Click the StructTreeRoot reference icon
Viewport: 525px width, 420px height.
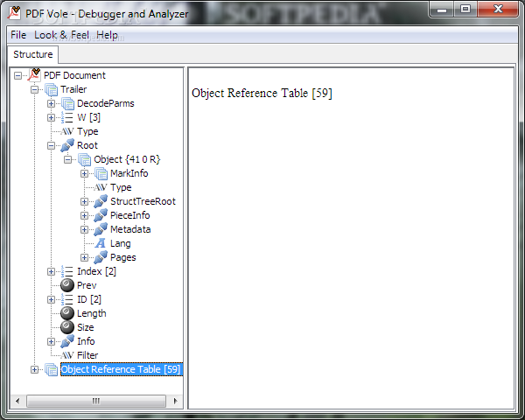[x=101, y=201]
